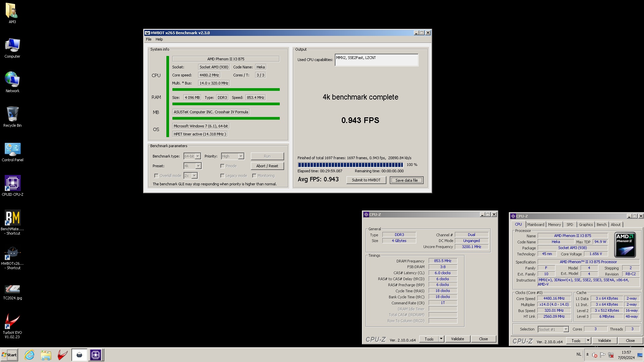Click the Core Speed value 4480.16 MHz
The height and width of the screenshot is (362, 644).
(x=554, y=298)
